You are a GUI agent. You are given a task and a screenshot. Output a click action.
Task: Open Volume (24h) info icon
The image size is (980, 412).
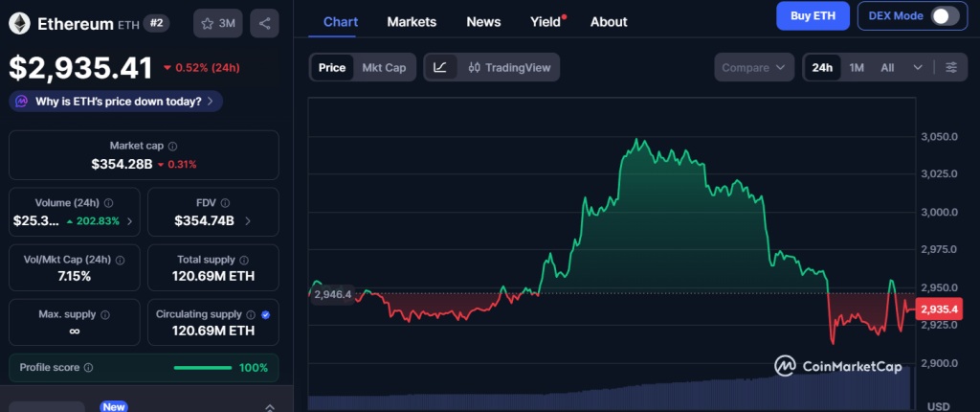point(109,203)
